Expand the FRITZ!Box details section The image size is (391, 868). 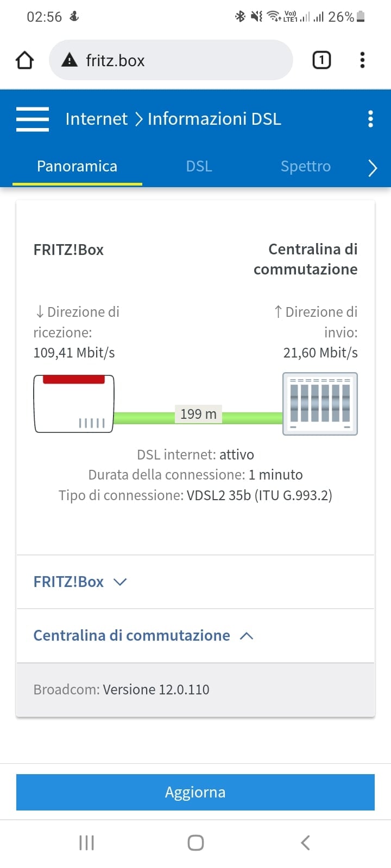click(x=80, y=582)
